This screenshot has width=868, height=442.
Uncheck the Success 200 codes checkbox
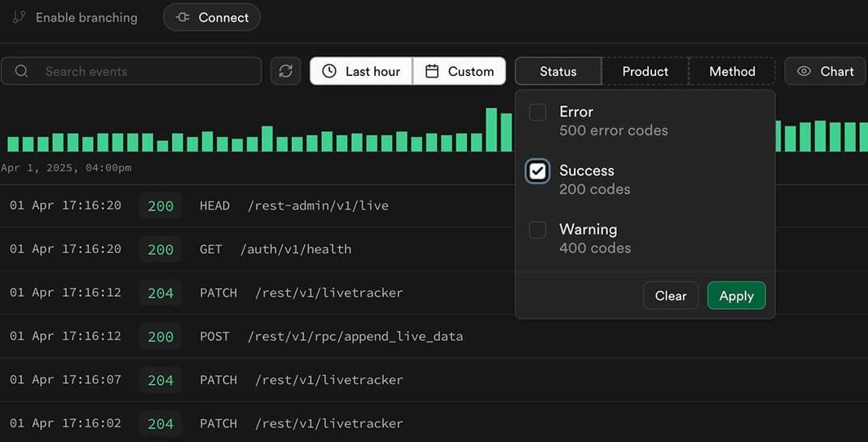[538, 171]
